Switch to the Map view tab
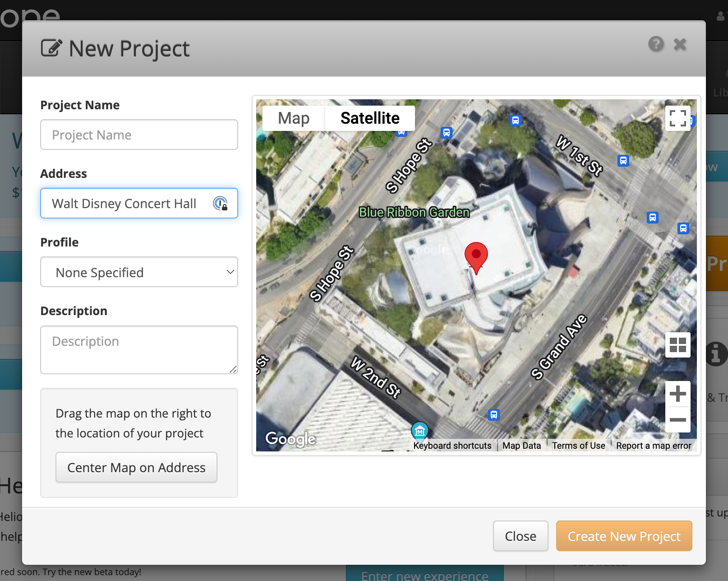728x581 pixels. click(294, 118)
